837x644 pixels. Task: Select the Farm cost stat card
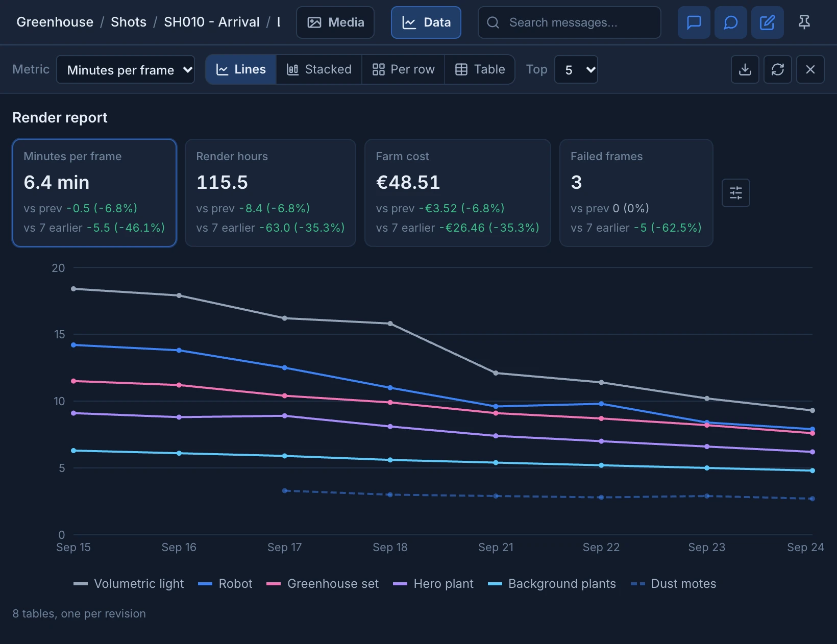(458, 193)
